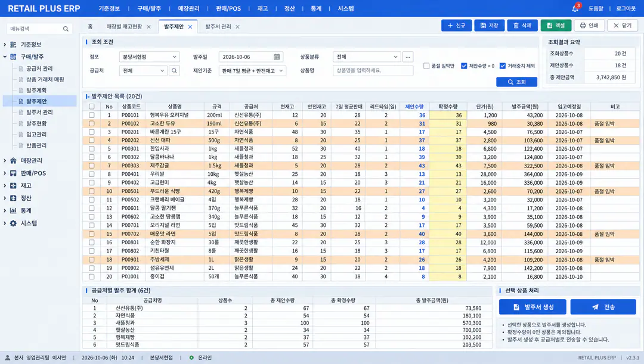Viewport: 644px width, 364px height.
Task: Check the row for P00702 매운맛 라면
Action: point(92,234)
